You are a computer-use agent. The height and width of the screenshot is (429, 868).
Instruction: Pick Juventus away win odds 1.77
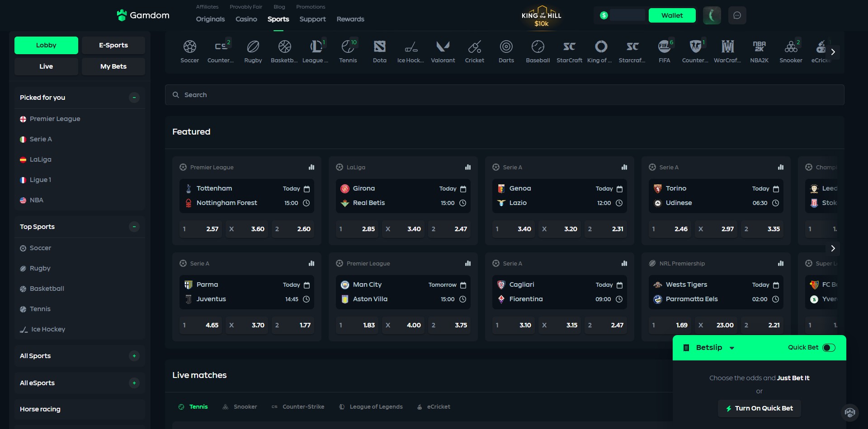pos(292,325)
